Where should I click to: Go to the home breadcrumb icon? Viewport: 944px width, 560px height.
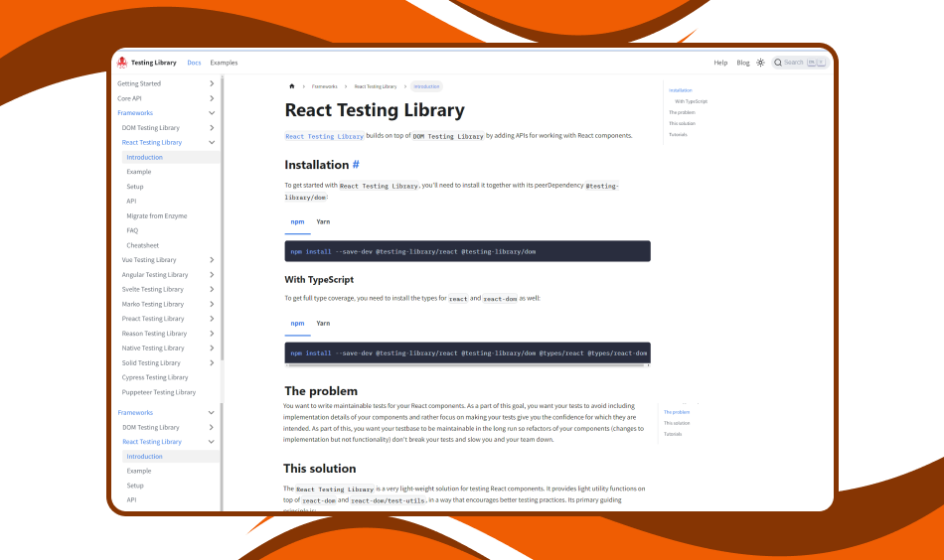pos(292,86)
